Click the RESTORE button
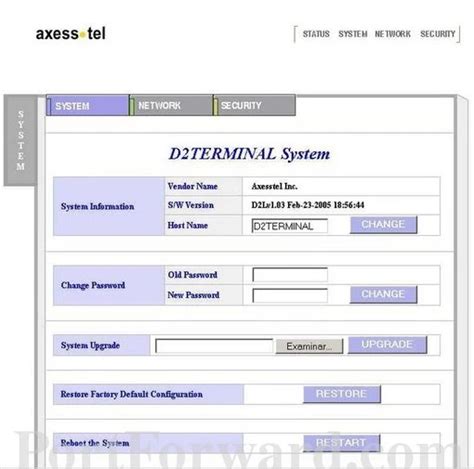Image resolution: width=474 pixels, height=469 pixels. (x=342, y=394)
